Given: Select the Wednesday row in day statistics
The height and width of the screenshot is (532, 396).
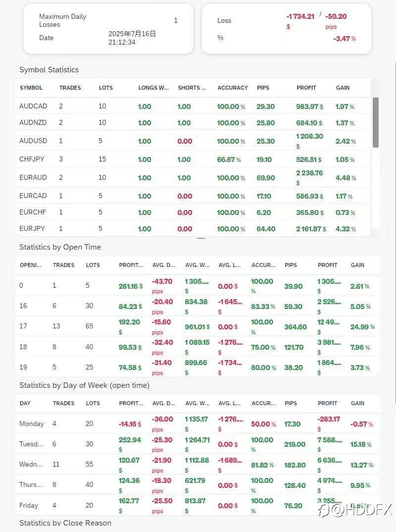Looking at the screenshot, I should (x=198, y=464).
